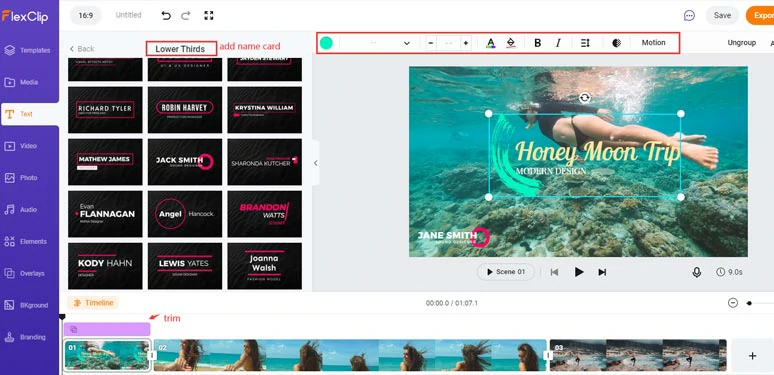Screen dimensions: 774x375
Task: Select the Jack Smith lower third template
Action: coord(185,162)
